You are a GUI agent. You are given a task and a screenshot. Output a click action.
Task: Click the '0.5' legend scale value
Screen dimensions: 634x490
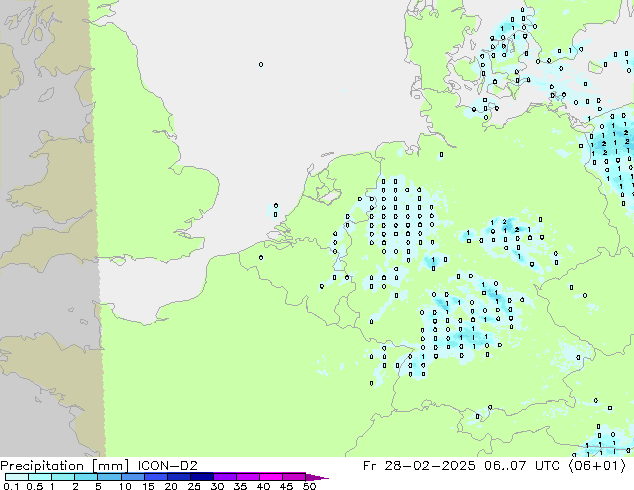click(x=35, y=486)
